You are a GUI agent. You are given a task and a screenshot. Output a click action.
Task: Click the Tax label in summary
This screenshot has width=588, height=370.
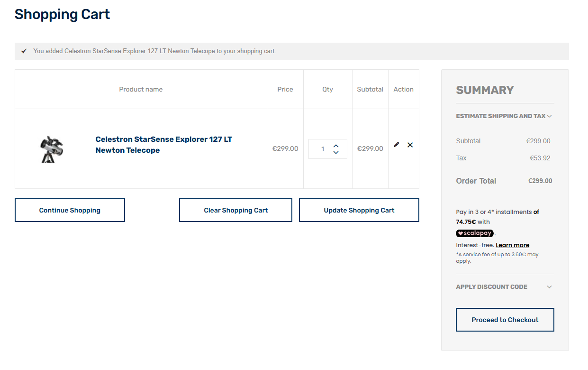[461, 158]
